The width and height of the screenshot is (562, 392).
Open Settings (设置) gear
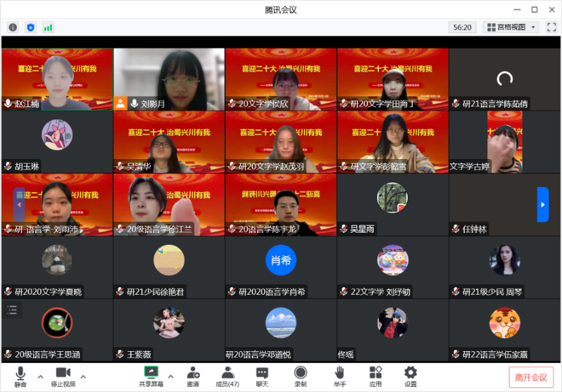tap(410, 376)
